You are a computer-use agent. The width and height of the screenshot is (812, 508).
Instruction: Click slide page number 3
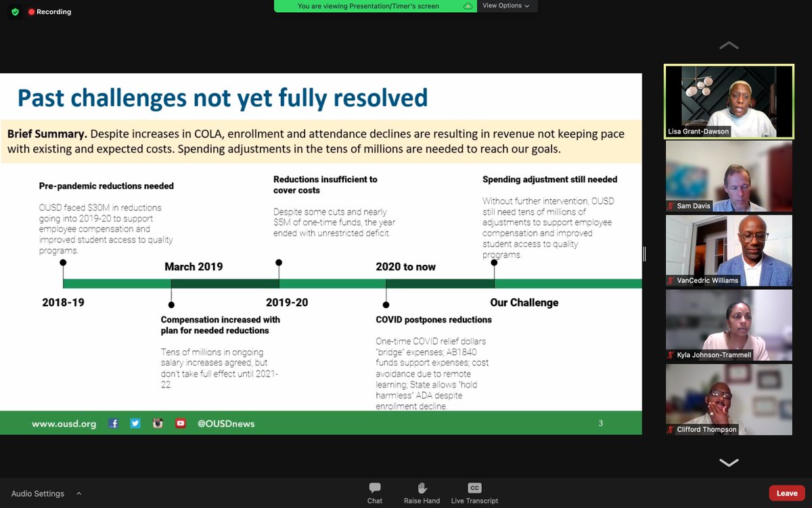[x=600, y=423]
